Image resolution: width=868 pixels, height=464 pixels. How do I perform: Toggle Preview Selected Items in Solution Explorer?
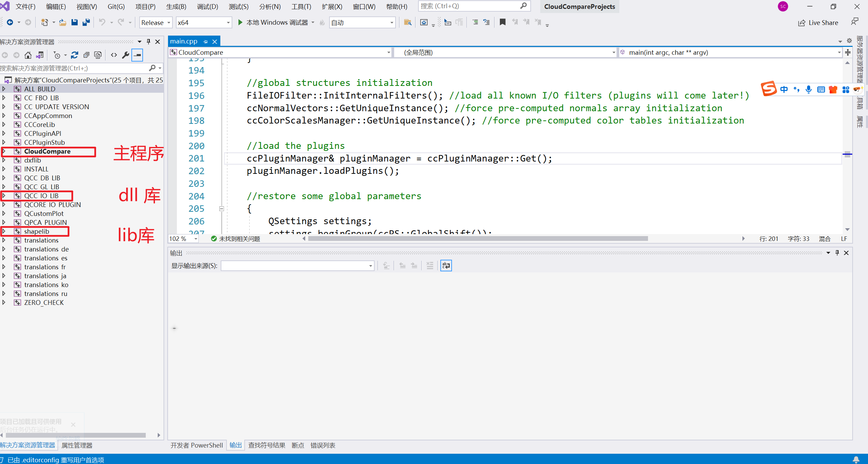(137, 55)
